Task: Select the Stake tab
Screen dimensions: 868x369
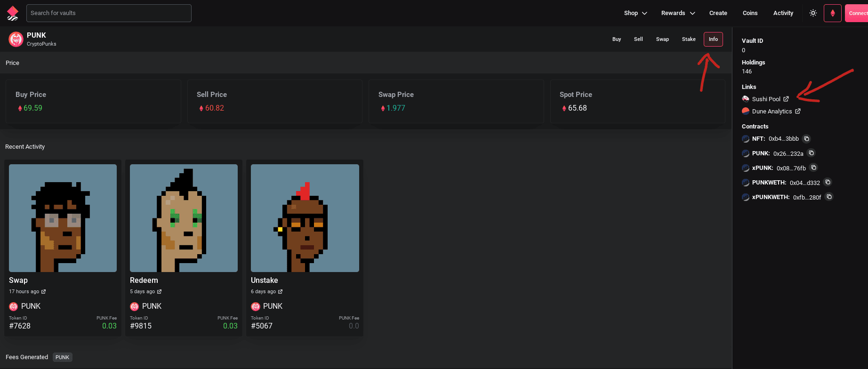Action: pos(688,39)
